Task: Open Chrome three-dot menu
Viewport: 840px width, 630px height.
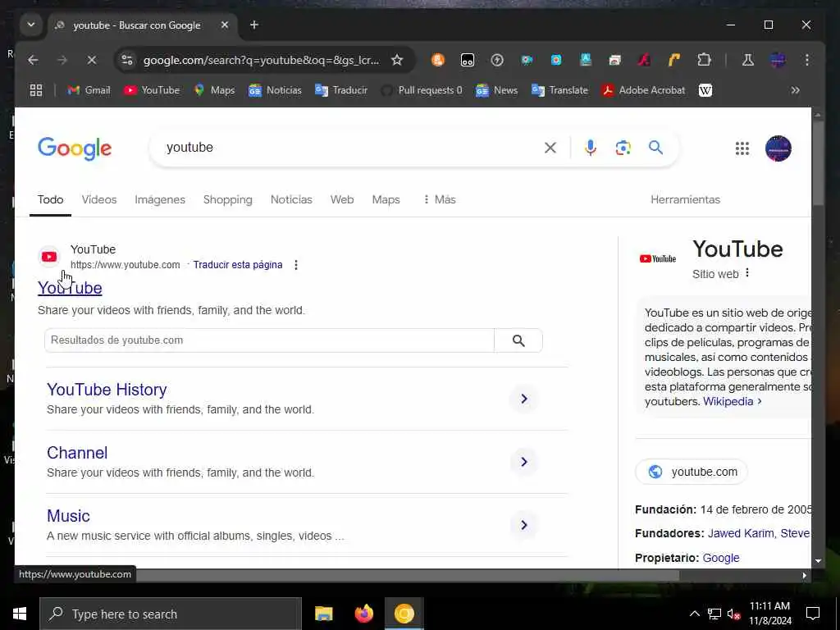Action: coord(807,60)
